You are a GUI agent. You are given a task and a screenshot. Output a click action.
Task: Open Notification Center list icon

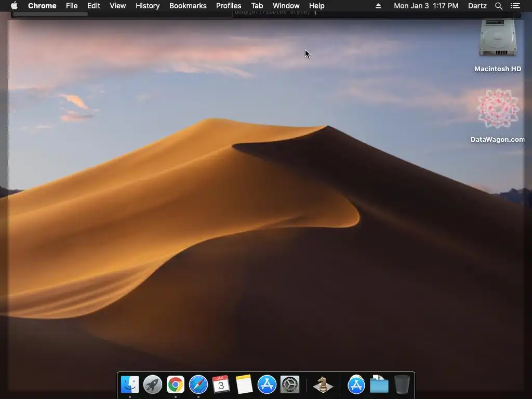point(515,6)
